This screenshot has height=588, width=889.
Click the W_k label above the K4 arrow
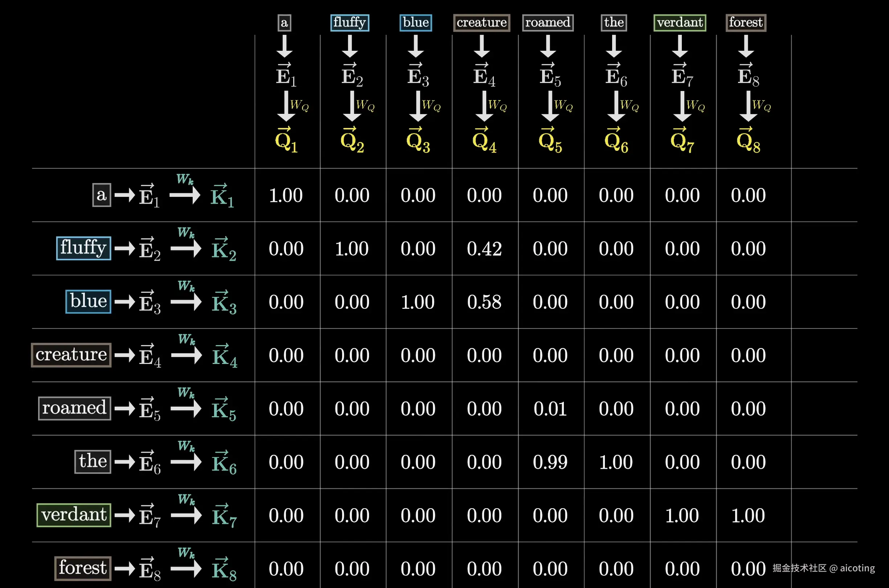pos(186,339)
